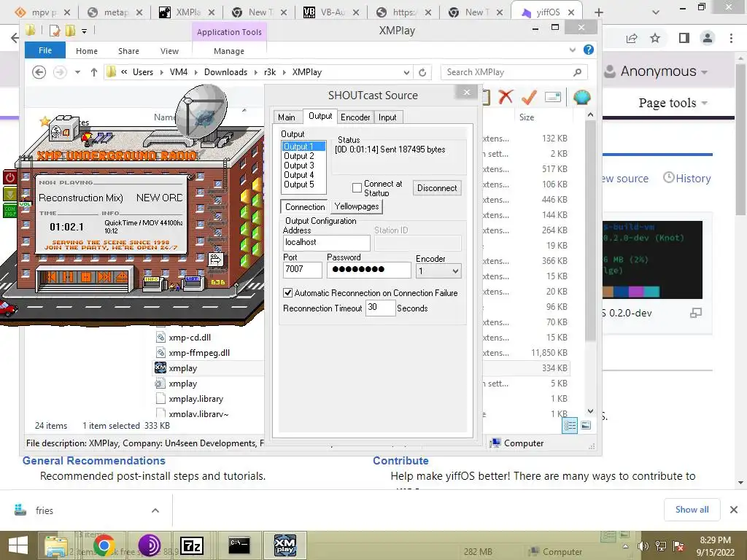Click the eject/open file button in XMPlay

(x=122, y=276)
